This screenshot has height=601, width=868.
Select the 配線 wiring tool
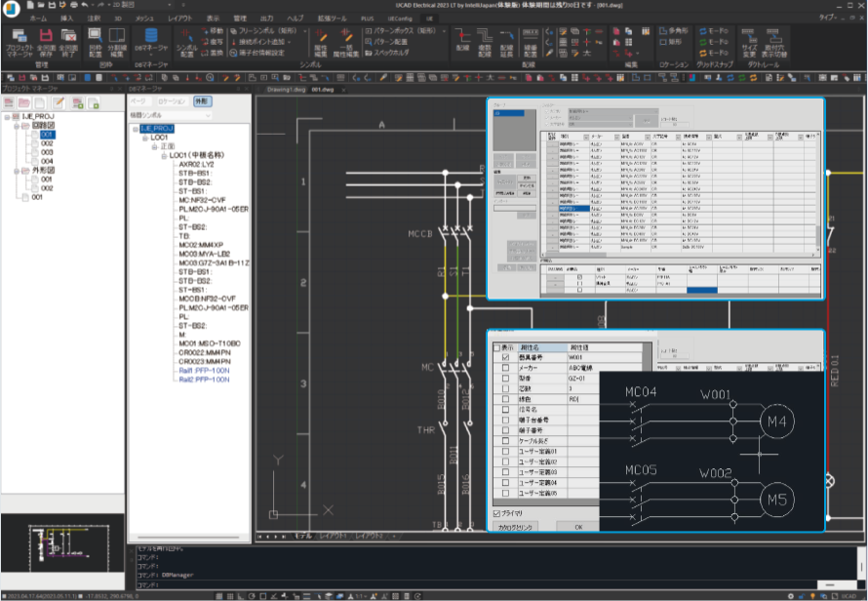tap(463, 42)
